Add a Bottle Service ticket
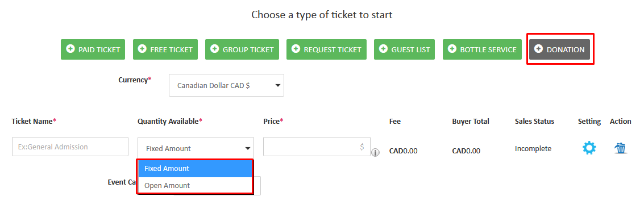The width and height of the screenshot is (644, 217). click(x=482, y=49)
